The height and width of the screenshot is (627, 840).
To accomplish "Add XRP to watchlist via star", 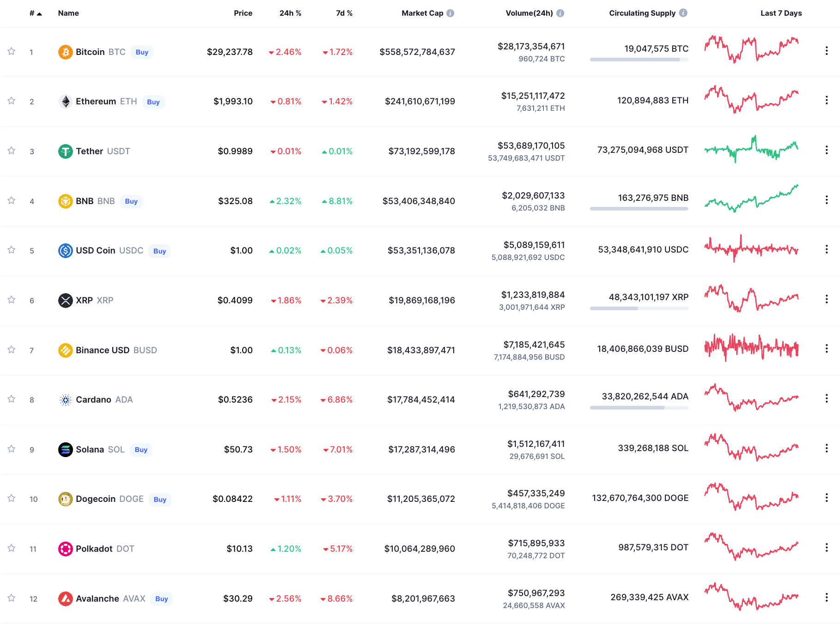I will [x=11, y=299].
